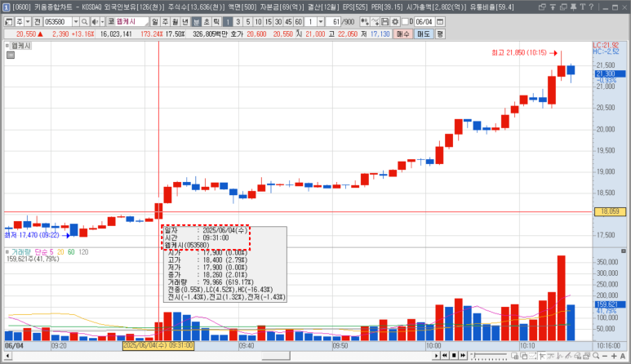Expand the custom interval dropdown showing 1
Image resolution: width=631 pixels, height=364 pixels.
pyautogui.click(x=321, y=22)
